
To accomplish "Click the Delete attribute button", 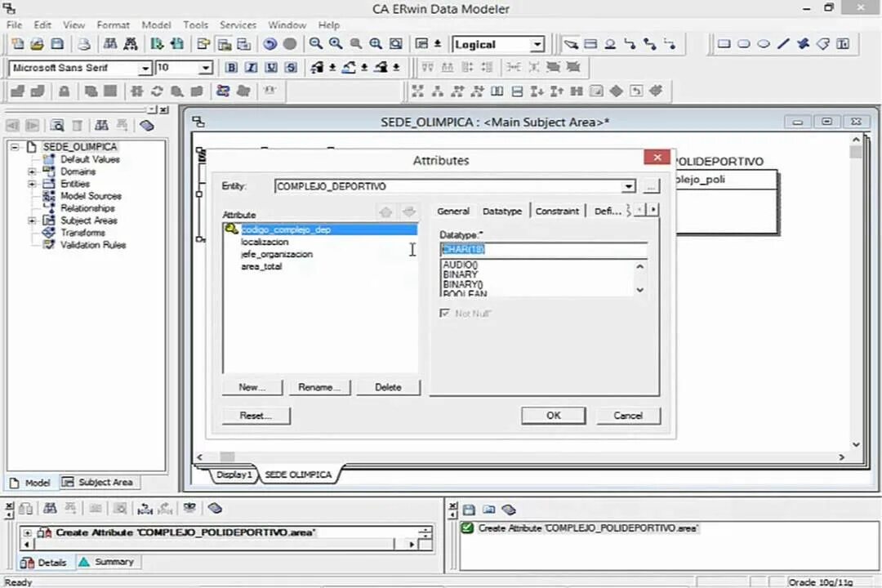I will 388,387.
